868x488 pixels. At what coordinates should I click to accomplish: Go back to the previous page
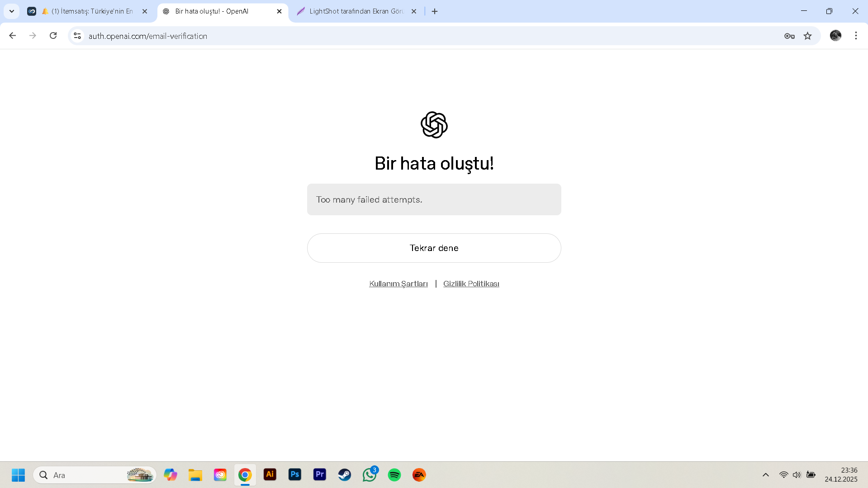pos(13,36)
